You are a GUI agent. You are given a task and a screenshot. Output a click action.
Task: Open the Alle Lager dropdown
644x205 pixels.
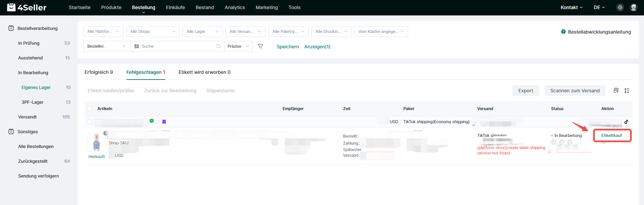click(x=202, y=32)
